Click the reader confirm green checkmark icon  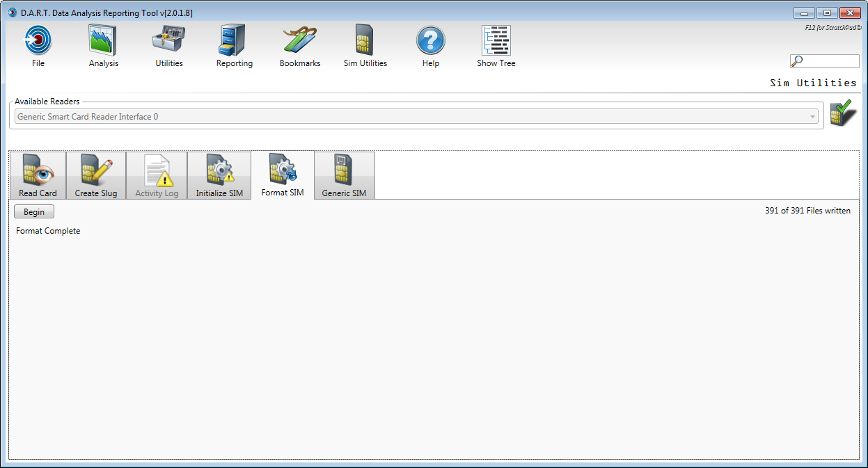pyautogui.click(x=844, y=113)
